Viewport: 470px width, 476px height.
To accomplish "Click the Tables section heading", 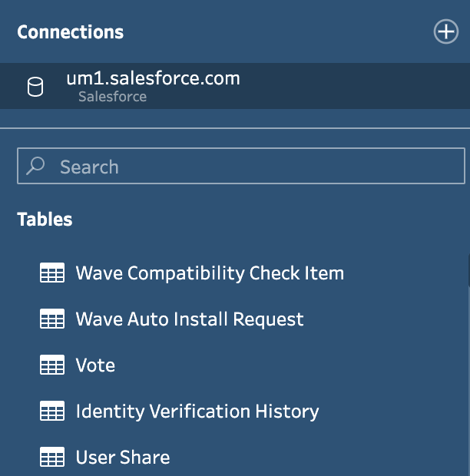I will (x=45, y=219).
